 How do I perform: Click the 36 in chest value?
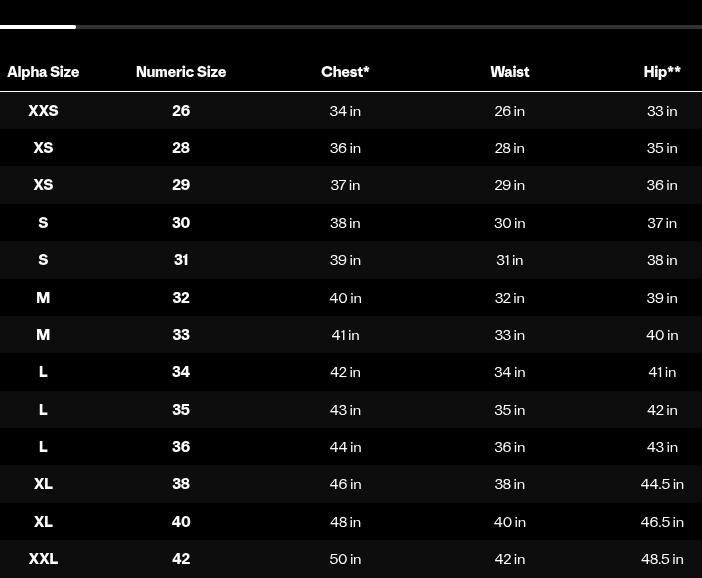pos(345,148)
